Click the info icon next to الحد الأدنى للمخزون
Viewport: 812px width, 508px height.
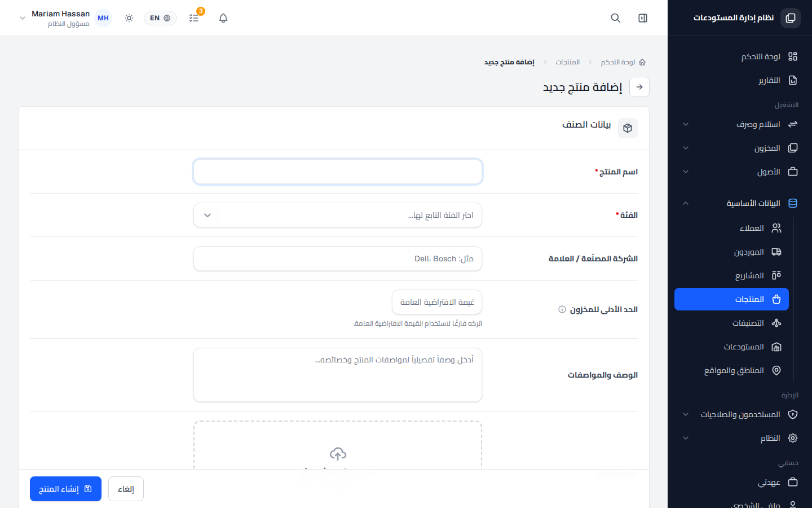point(562,309)
